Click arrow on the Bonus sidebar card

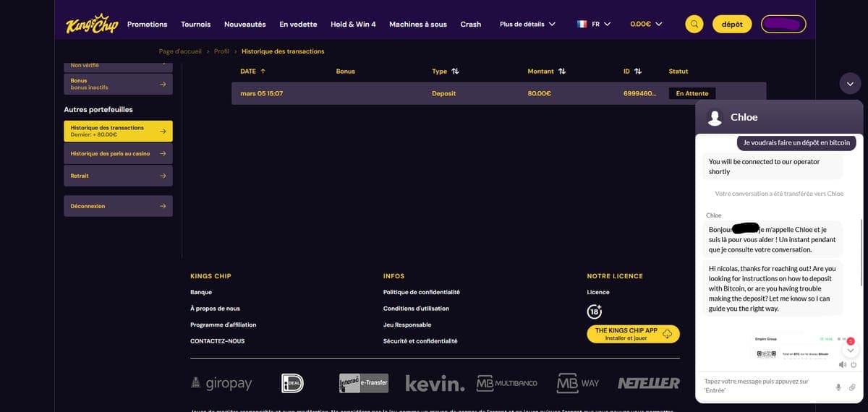(x=163, y=84)
